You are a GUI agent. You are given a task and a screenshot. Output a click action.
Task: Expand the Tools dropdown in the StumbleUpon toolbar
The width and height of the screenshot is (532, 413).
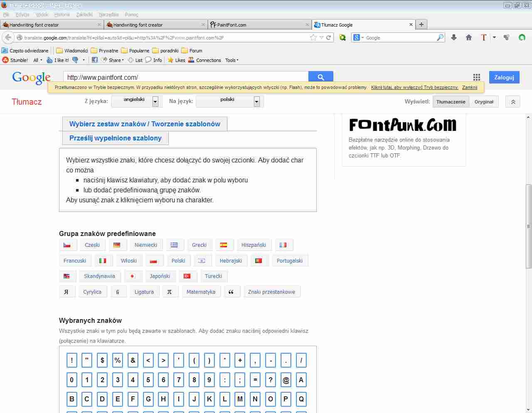pos(232,60)
